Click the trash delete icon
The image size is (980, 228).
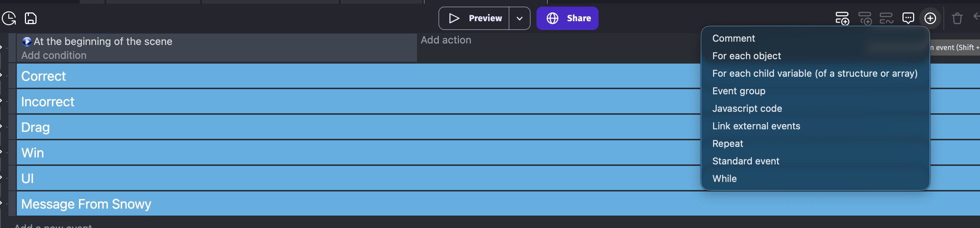(x=957, y=18)
